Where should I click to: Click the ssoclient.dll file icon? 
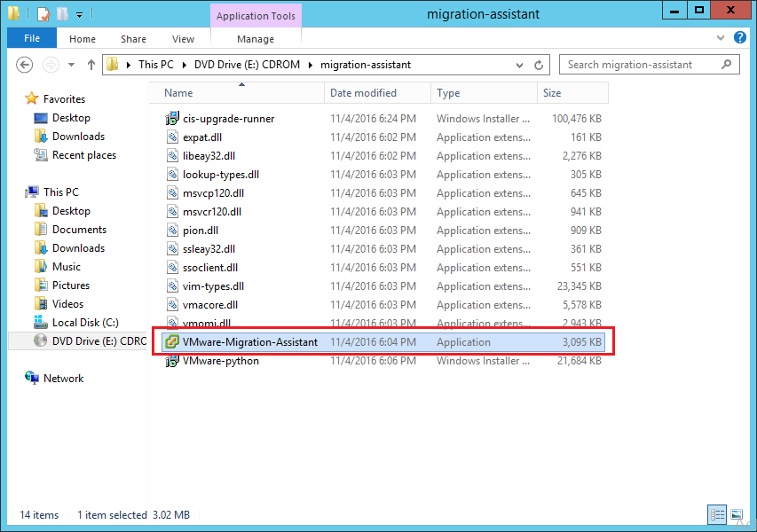[x=172, y=267]
